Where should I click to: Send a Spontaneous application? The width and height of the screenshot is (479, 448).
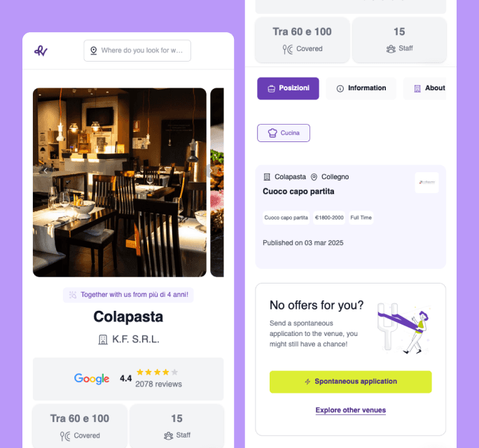tap(351, 381)
